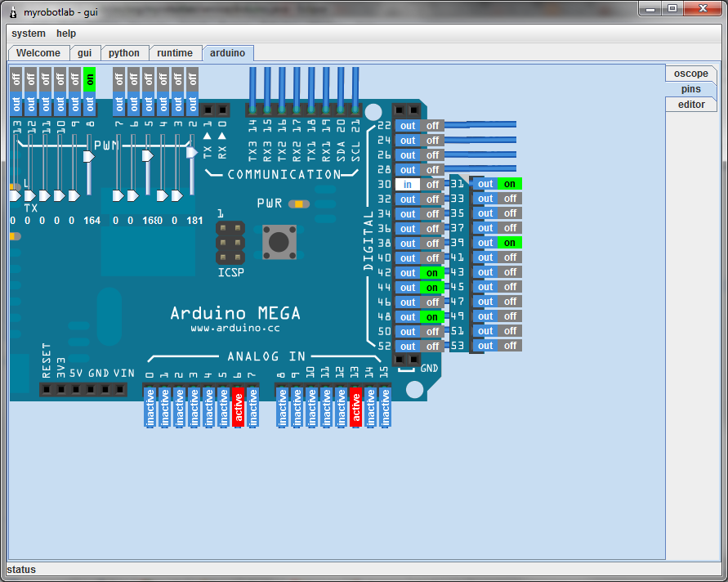The width and height of the screenshot is (728, 582).
Task: Turn on digital pin 53
Action: (510, 346)
